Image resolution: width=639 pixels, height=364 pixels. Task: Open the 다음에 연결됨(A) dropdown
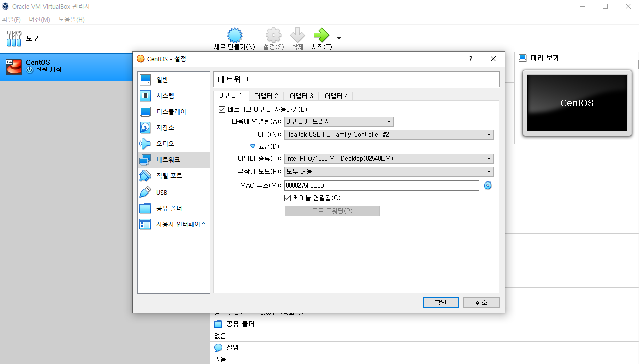point(339,122)
